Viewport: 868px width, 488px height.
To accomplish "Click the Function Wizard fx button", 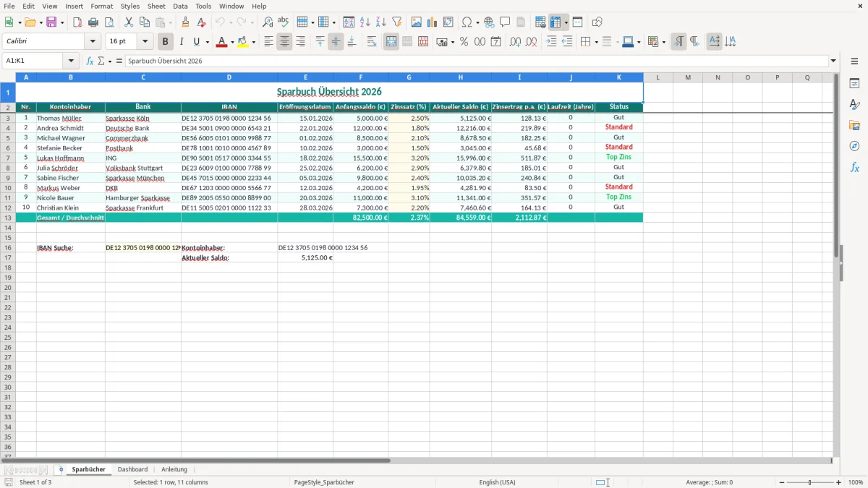I will coord(90,61).
